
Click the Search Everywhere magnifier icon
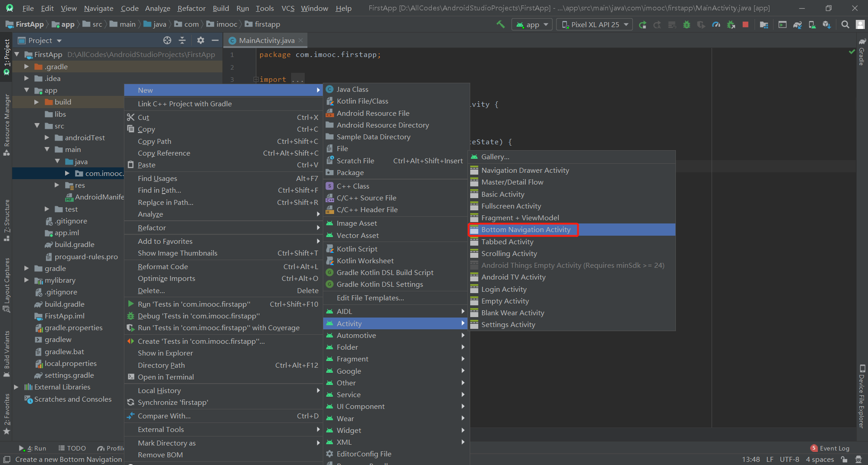pyautogui.click(x=845, y=25)
